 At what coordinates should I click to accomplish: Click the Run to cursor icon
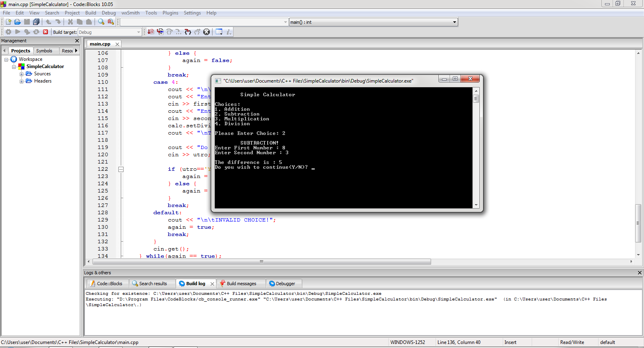pyautogui.click(x=160, y=32)
